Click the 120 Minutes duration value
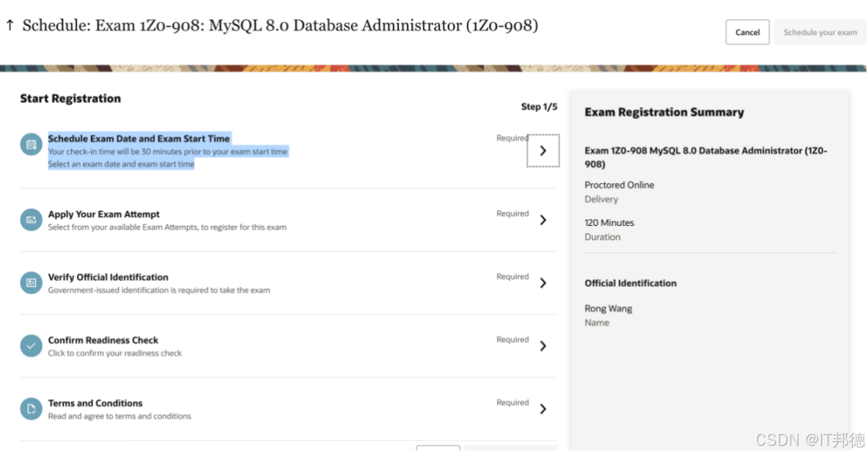The height and width of the screenshot is (455, 868). click(x=610, y=223)
